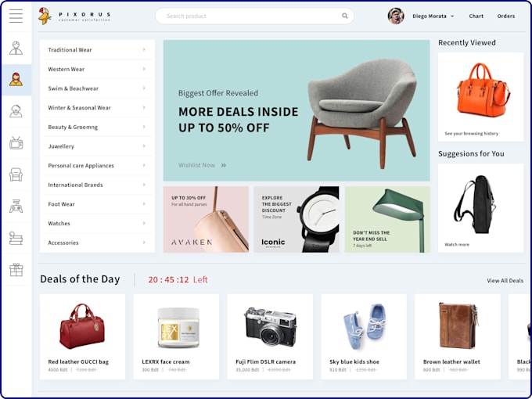Open the LEXRX face cream deal
Screen dimensions: 532x399
pyautogui.click(x=176, y=336)
